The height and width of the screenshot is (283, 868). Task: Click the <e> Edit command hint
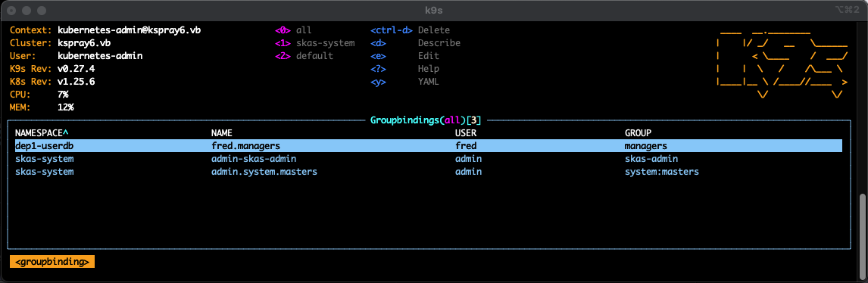point(404,56)
